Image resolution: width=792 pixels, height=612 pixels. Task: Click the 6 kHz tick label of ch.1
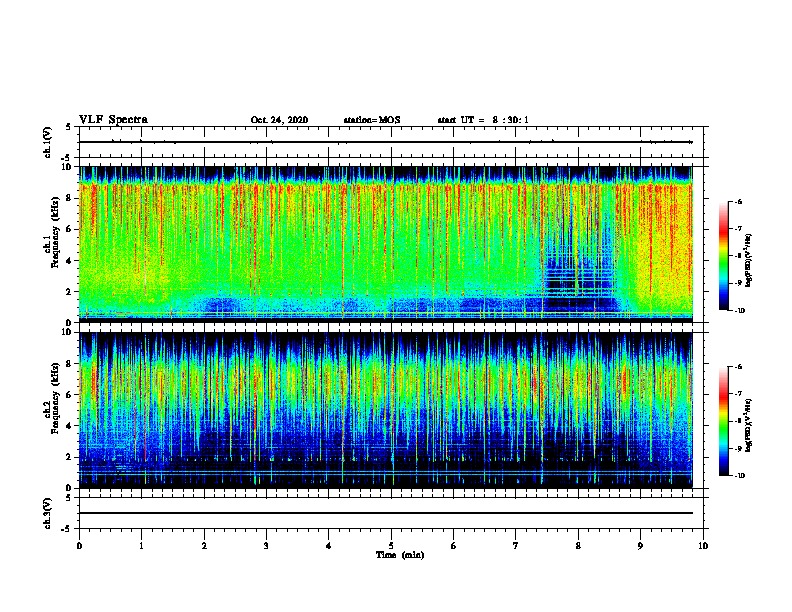point(69,229)
